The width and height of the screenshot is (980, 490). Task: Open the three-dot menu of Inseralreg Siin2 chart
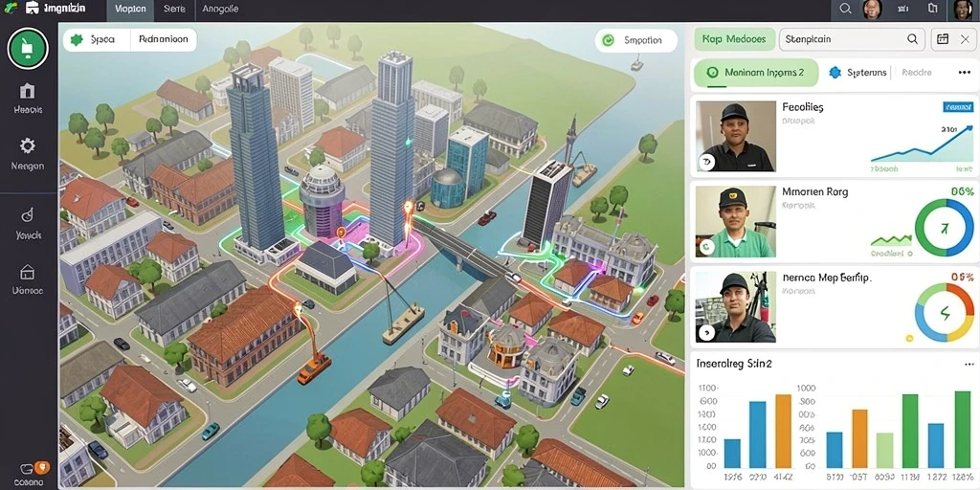[x=969, y=364]
